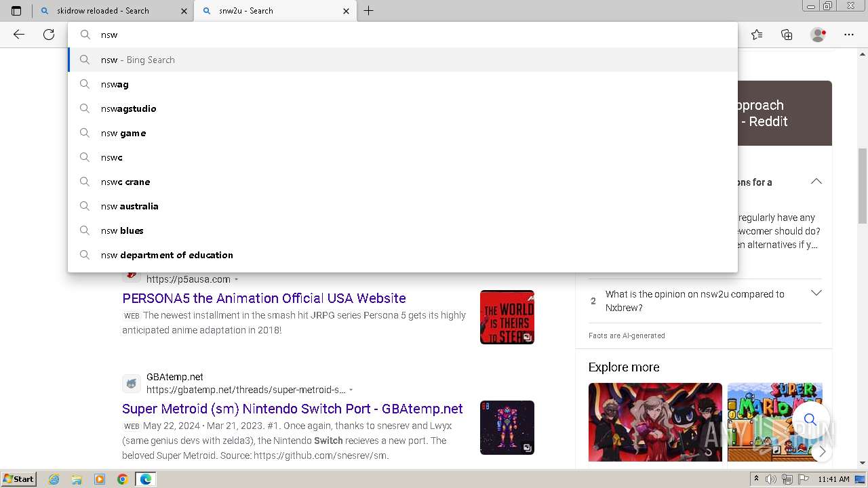Image resolution: width=868 pixels, height=488 pixels.
Task: Open the Super Metroid result thumbnail
Action: 507,428
